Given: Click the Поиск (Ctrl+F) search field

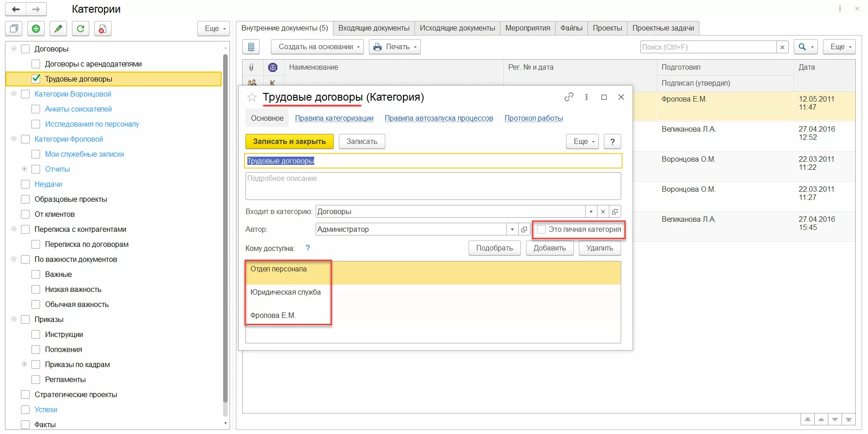Looking at the screenshot, I should [709, 47].
